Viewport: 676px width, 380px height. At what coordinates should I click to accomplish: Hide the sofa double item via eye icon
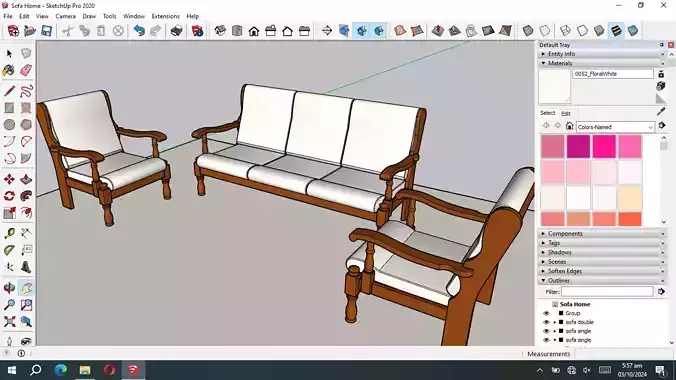coord(546,323)
